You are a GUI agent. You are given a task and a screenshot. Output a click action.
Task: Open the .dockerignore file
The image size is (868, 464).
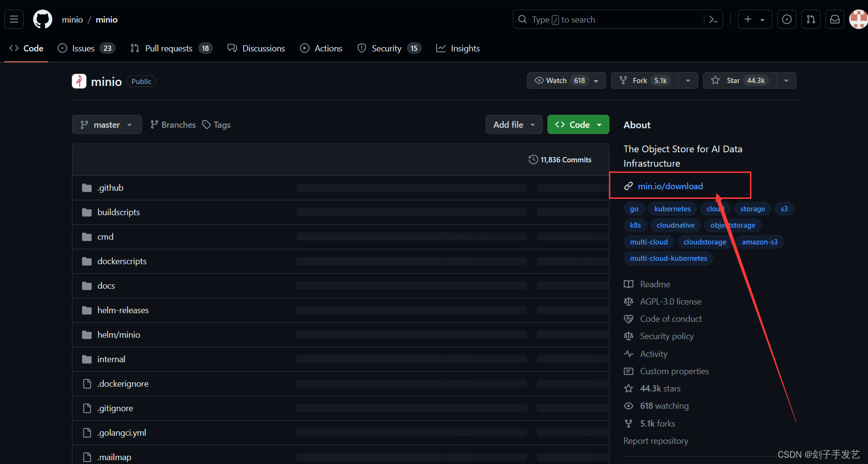123,383
